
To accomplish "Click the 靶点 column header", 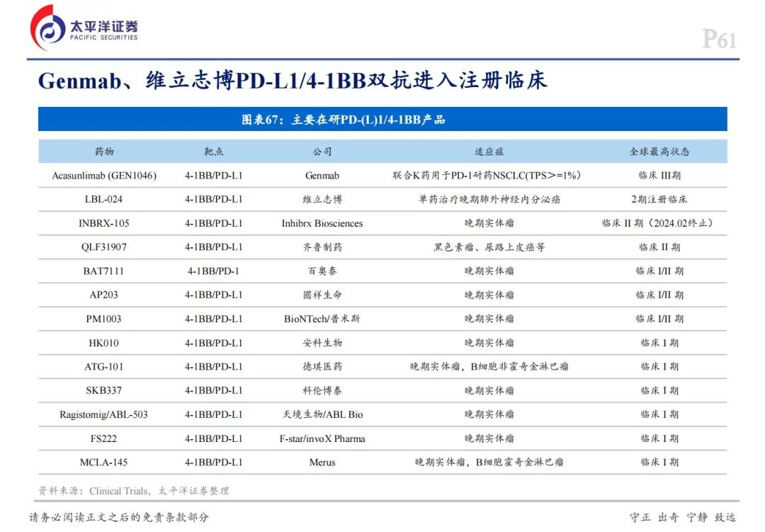I will tap(214, 152).
